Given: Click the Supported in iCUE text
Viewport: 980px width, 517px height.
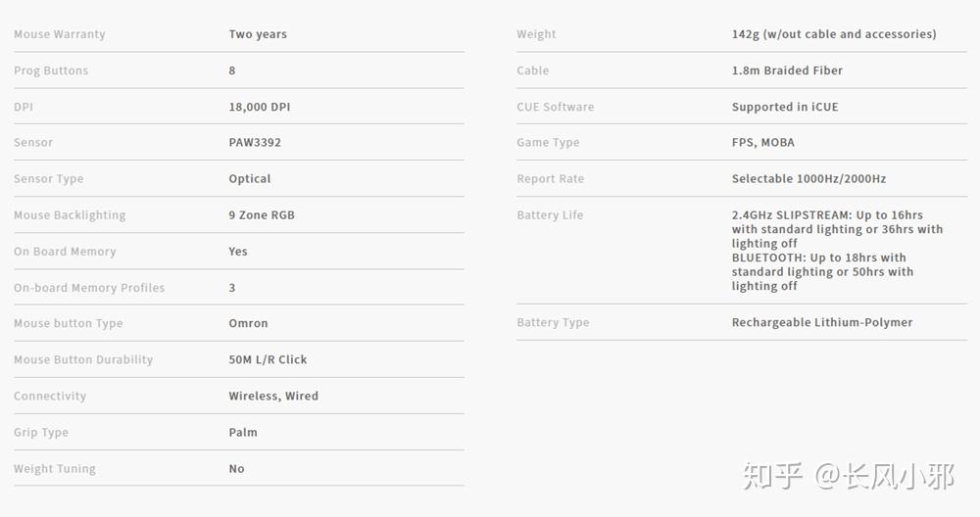Looking at the screenshot, I should coord(785,107).
